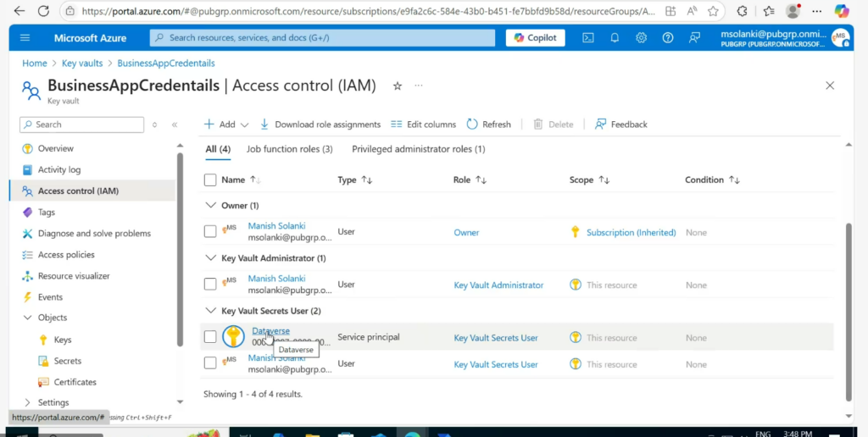Collapse the left navigation with double chevron
This screenshot has height=437, width=868.
(x=175, y=124)
